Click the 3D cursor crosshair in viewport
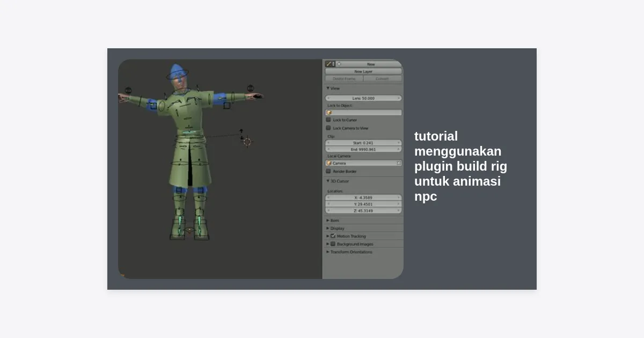 [247, 142]
